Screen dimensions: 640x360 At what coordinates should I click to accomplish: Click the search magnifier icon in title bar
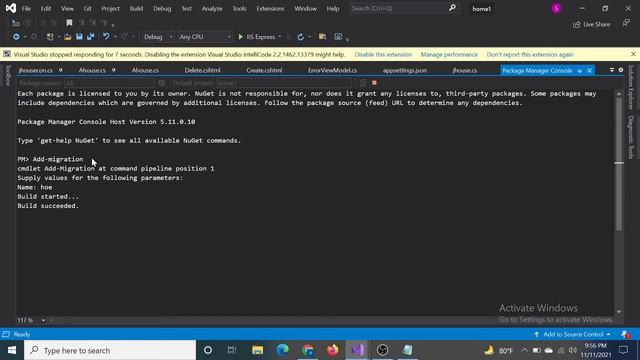452,8
